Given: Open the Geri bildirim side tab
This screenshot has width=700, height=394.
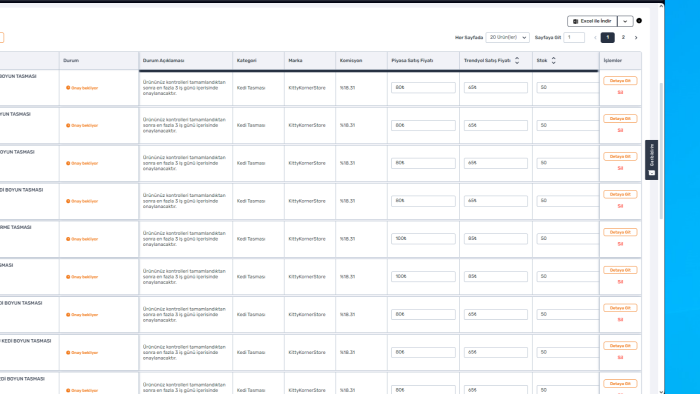Looking at the screenshot, I should tap(651, 160).
